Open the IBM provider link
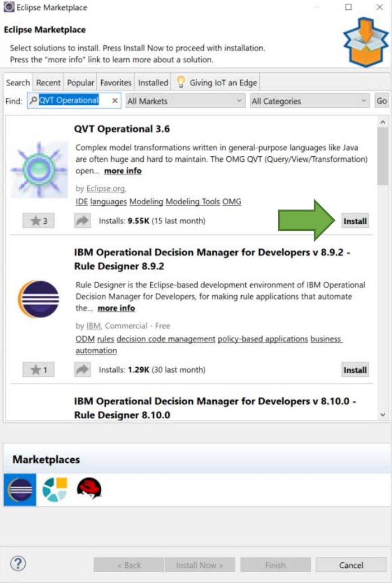 coord(94,326)
